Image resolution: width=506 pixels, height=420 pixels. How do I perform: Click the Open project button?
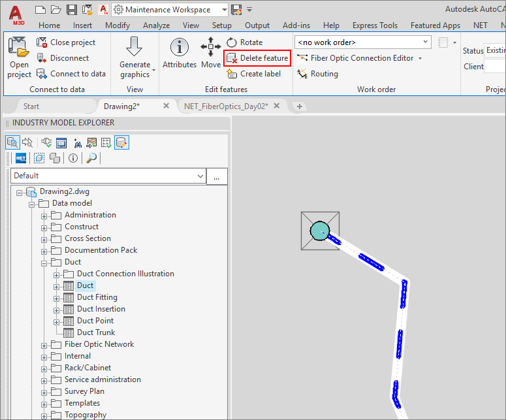pos(19,57)
